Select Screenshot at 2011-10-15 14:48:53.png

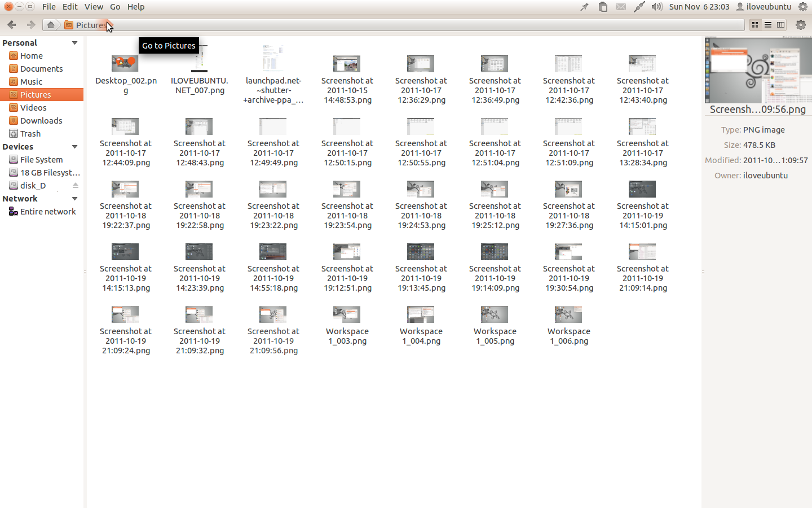click(347, 80)
